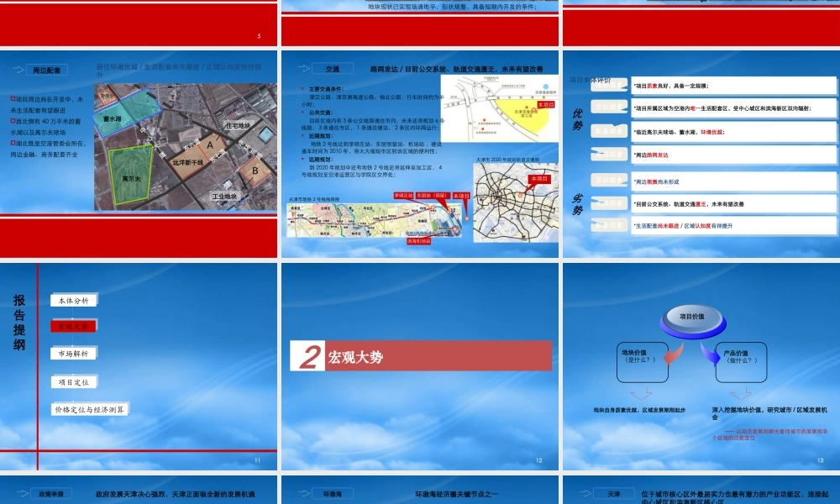
Task: Click the 产品价值 (做什么?) box
Action: coord(741,362)
